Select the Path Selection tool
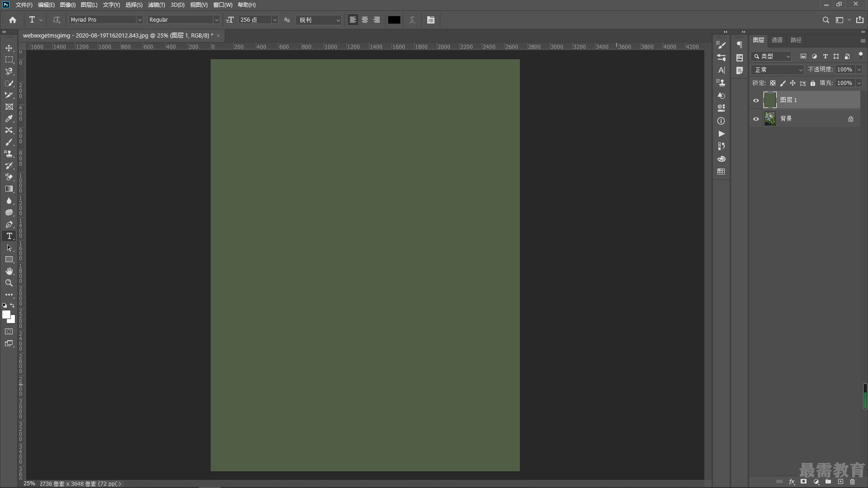Screen dimensions: 868x488 point(9,248)
